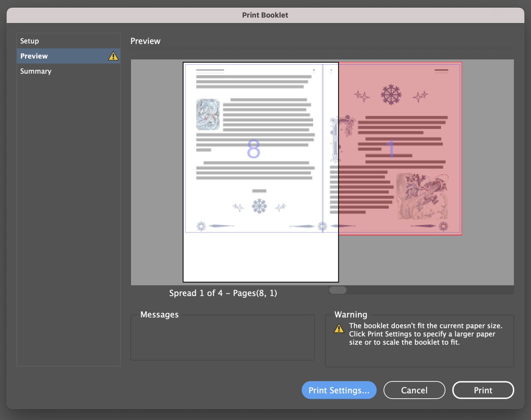
Task: Select the Preview section in sidebar
Action: [x=34, y=56]
